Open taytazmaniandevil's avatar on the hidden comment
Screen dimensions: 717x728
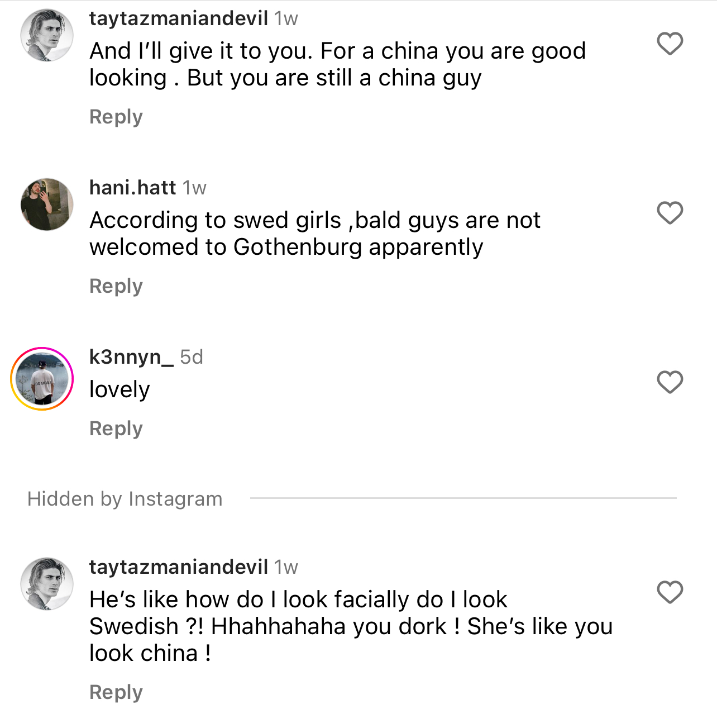pos(47,583)
